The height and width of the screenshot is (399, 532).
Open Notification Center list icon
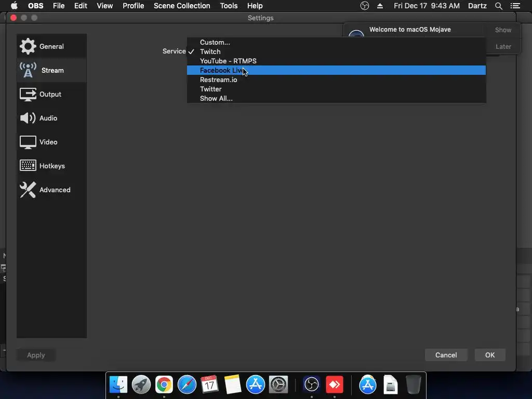point(515,6)
